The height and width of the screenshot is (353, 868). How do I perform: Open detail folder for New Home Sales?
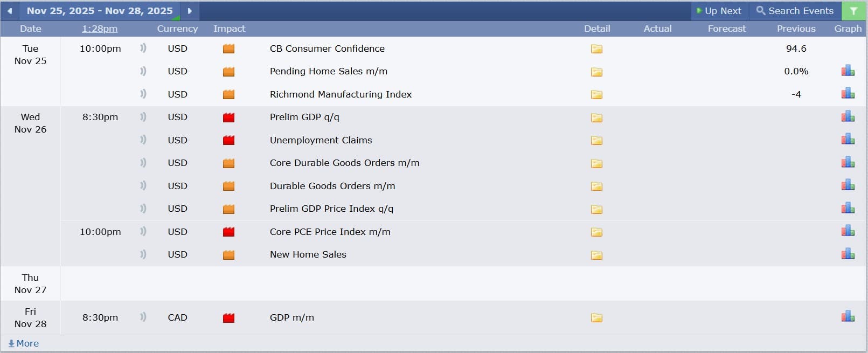[x=596, y=255]
